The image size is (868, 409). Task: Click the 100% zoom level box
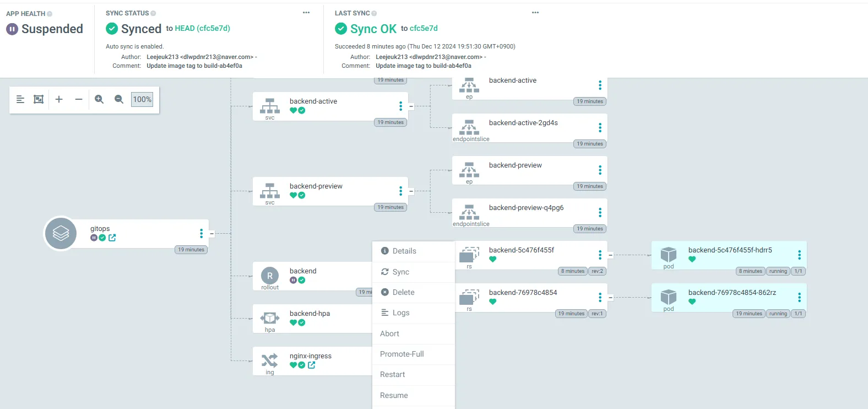[x=142, y=99]
